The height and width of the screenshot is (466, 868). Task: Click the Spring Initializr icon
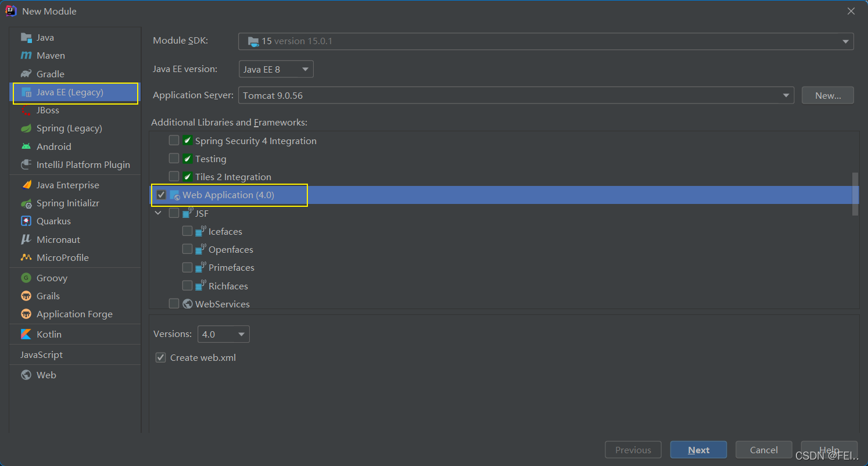pos(26,203)
